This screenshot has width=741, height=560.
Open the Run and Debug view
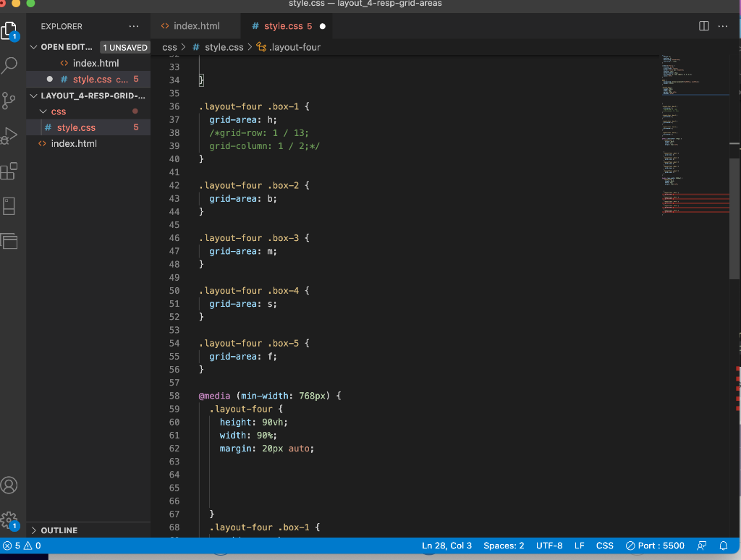point(10,136)
